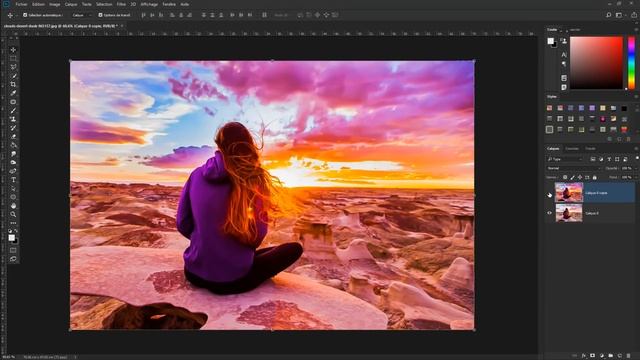Open the Edition menu
This screenshot has width=640, height=360.
pyautogui.click(x=38, y=4)
